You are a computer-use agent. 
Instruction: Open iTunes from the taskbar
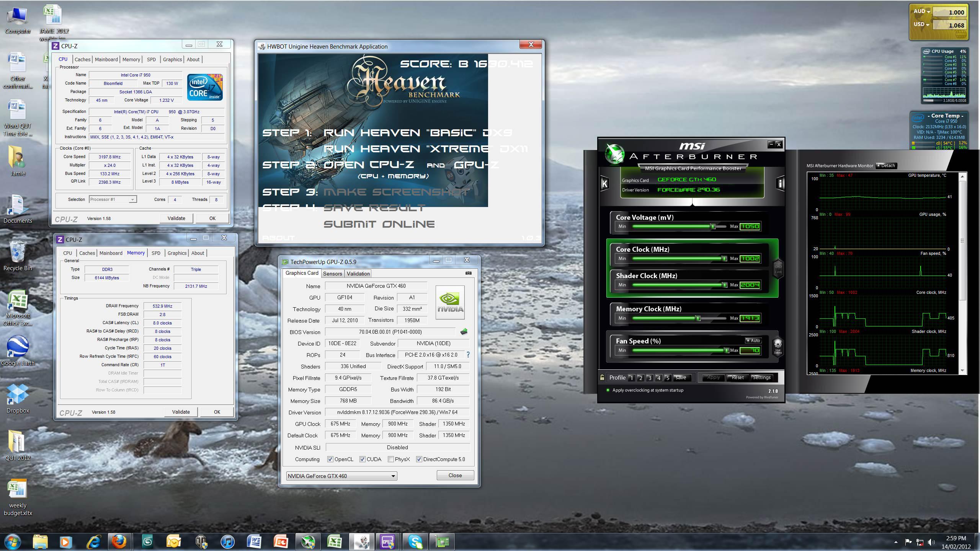(x=228, y=542)
